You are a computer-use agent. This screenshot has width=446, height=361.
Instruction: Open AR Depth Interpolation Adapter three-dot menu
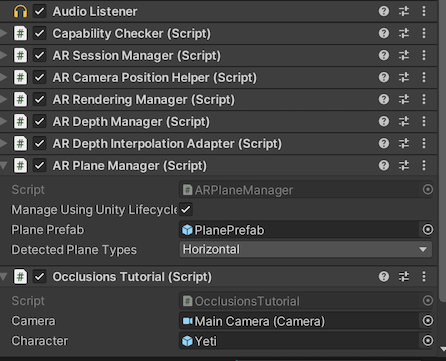(x=424, y=143)
